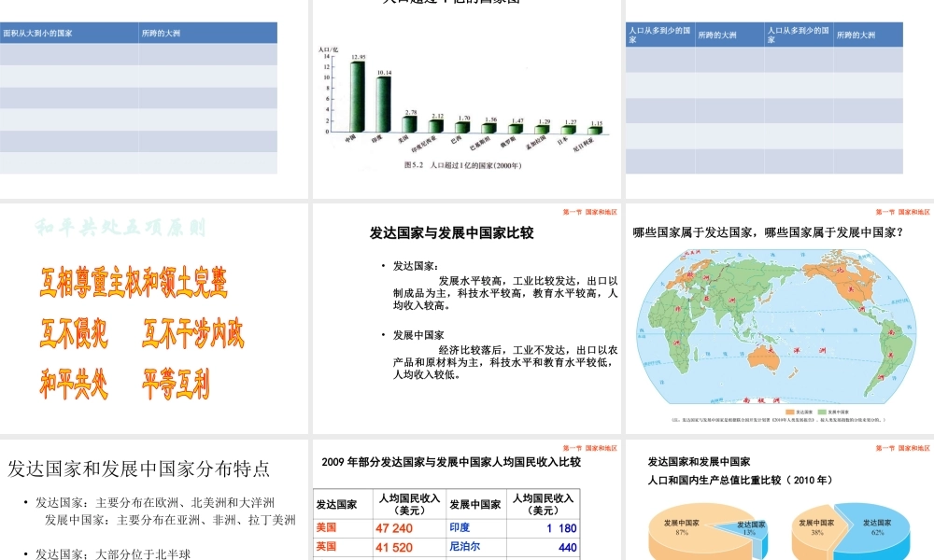Open the population bar chart slide
Viewport: 934px width, 560px height.
click(467, 99)
